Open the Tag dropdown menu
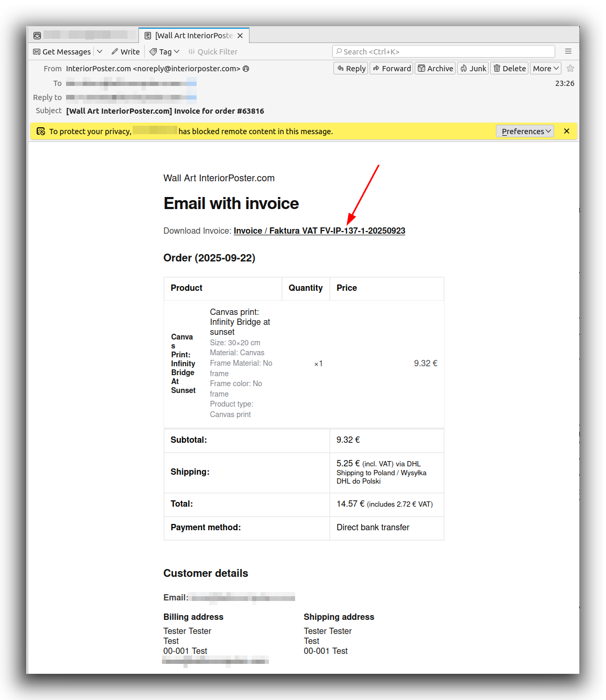 (165, 52)
